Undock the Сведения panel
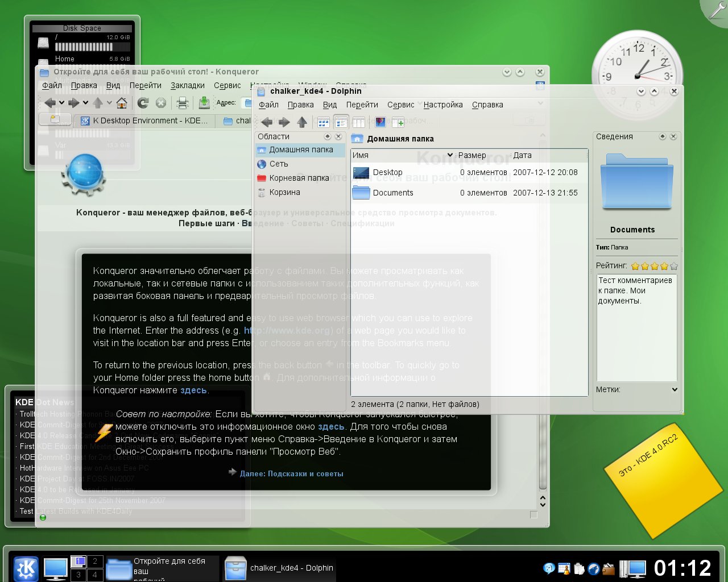Screen dimensions: 728x582 (663, 136)
